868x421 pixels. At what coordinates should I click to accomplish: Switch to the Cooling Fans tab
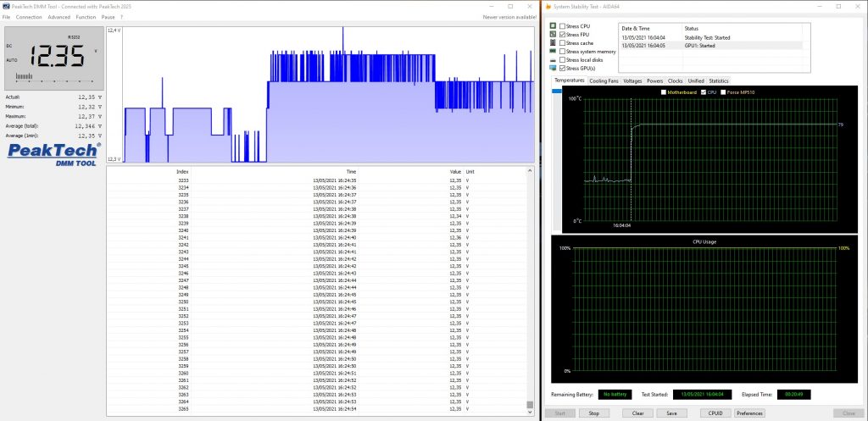coord(604,81)
